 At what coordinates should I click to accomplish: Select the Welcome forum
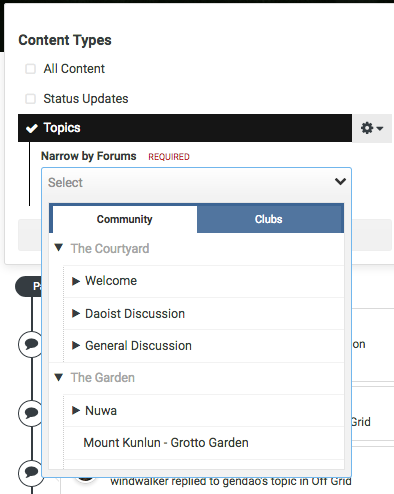(x=111, y=281)
